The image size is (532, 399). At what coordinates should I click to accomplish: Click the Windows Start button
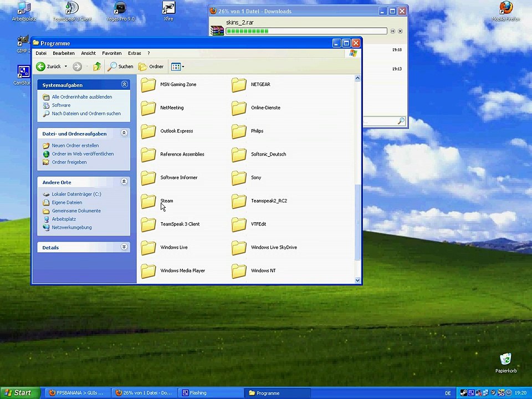click(x=20, y=392)
